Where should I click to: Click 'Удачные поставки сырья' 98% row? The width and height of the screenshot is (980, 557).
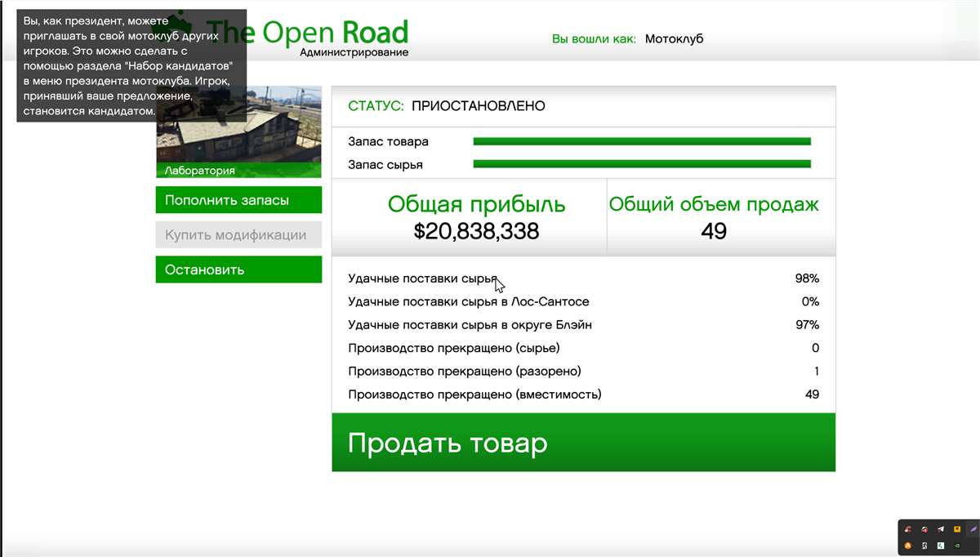pos(583,278)
